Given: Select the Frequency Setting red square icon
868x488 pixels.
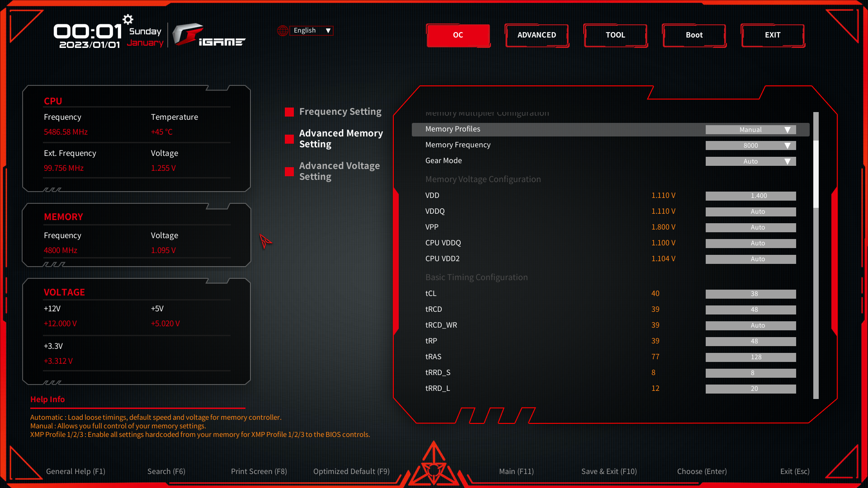Looking at the screenshot, I should (x=289, y=112).
